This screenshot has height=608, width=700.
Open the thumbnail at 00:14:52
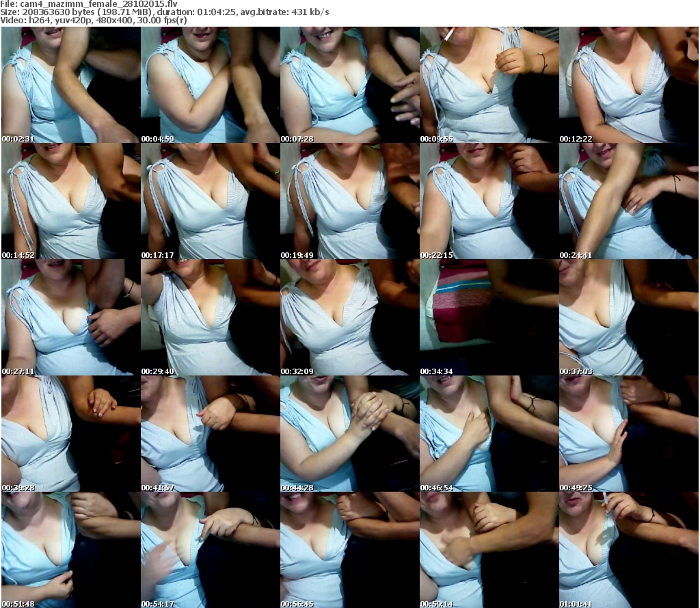71,201
